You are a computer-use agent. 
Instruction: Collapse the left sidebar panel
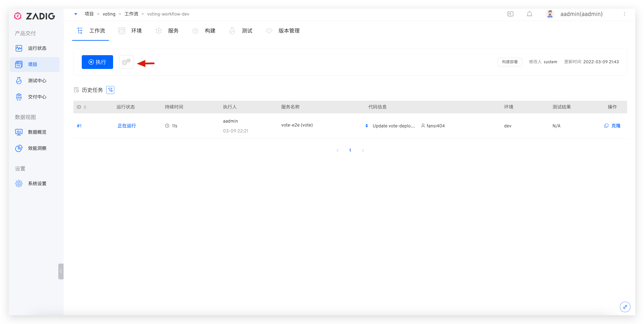click(61, 271)
